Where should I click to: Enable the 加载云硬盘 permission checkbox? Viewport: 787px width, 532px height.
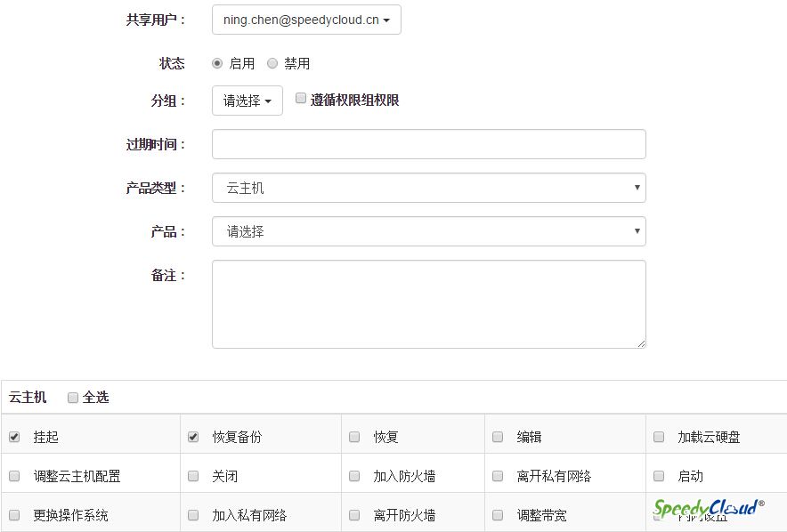[x=659, y=437]
